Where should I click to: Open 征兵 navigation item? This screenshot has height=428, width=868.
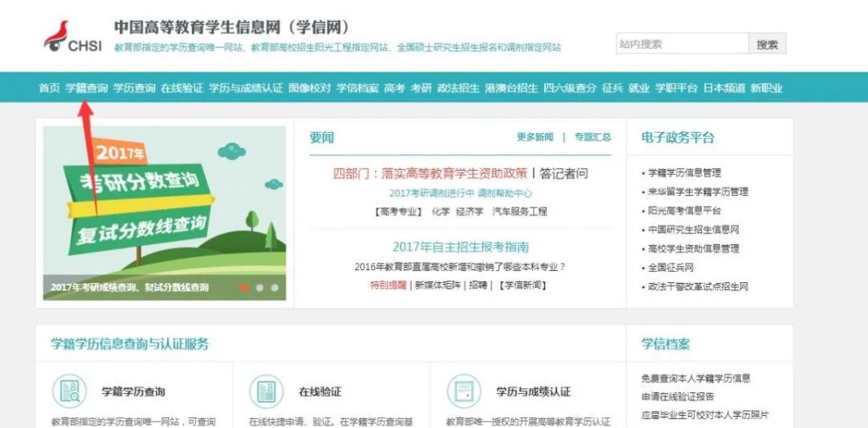[x=613, y=88]
